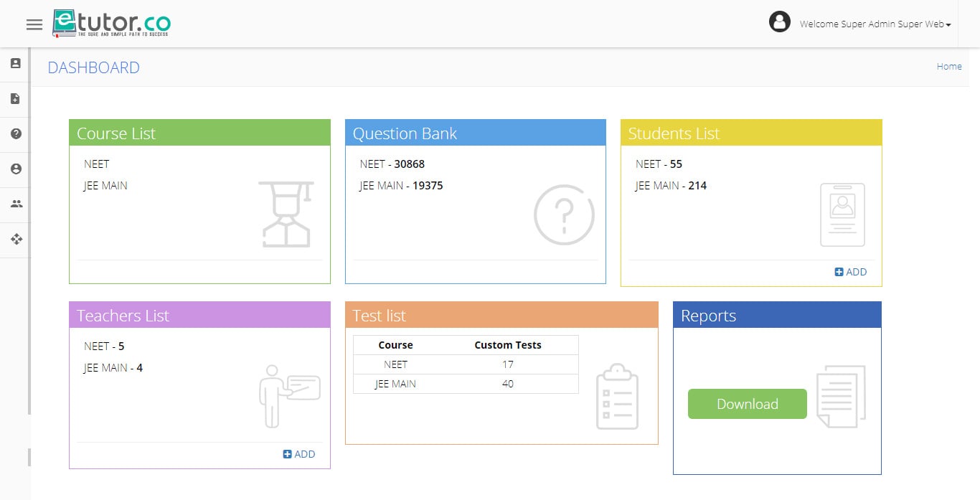
Task: Click ADD in Students List card
Action: (851, 272)
